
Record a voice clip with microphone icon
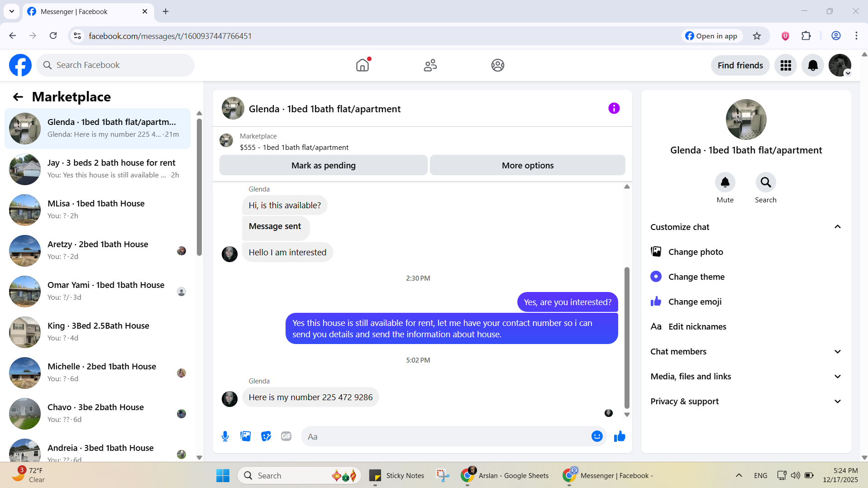click(225, 436)
